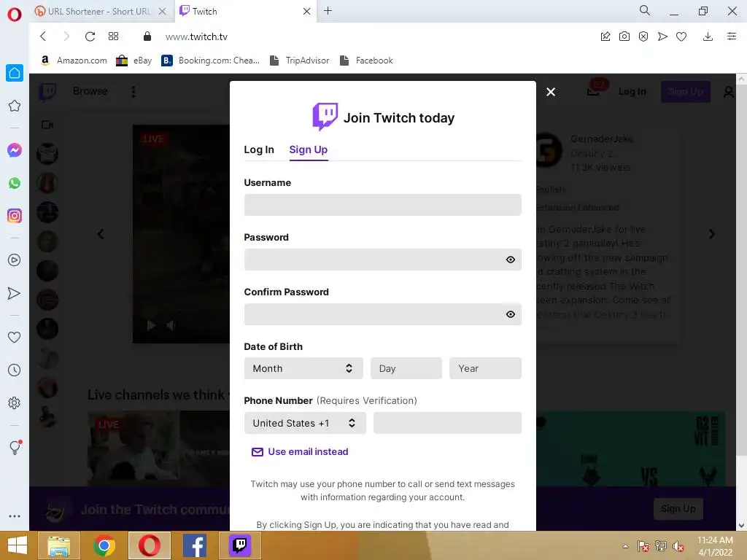747x560 pixels.
Task: Go back with browser back arrow
Action: [43, 36]
